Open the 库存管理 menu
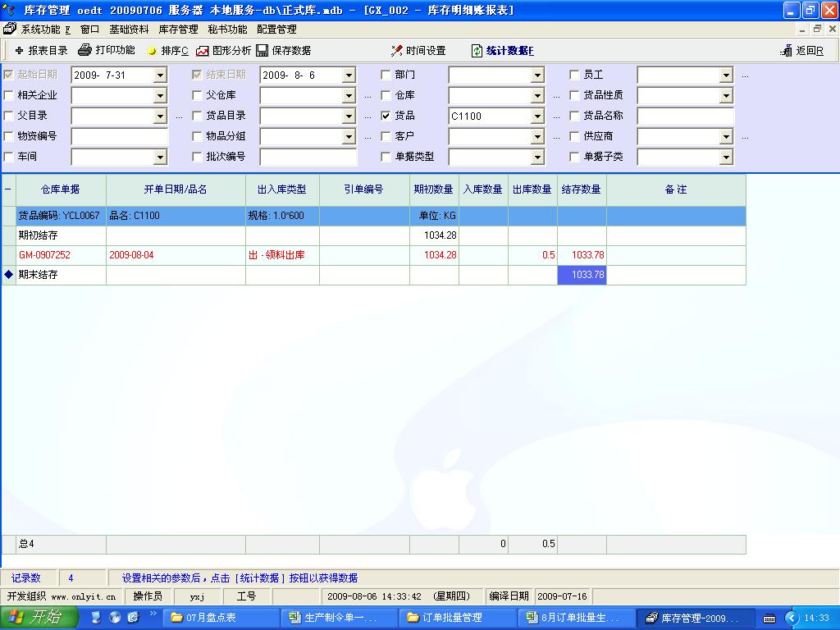This screenshot has width=840, height=630. pos(178,30)
